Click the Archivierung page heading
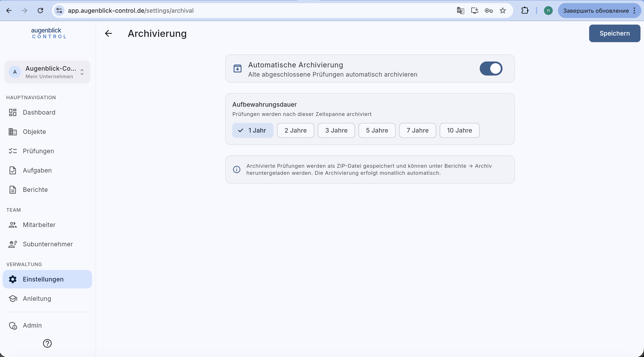The height and width of the screenshot is (357, 644). coord(157,34)
